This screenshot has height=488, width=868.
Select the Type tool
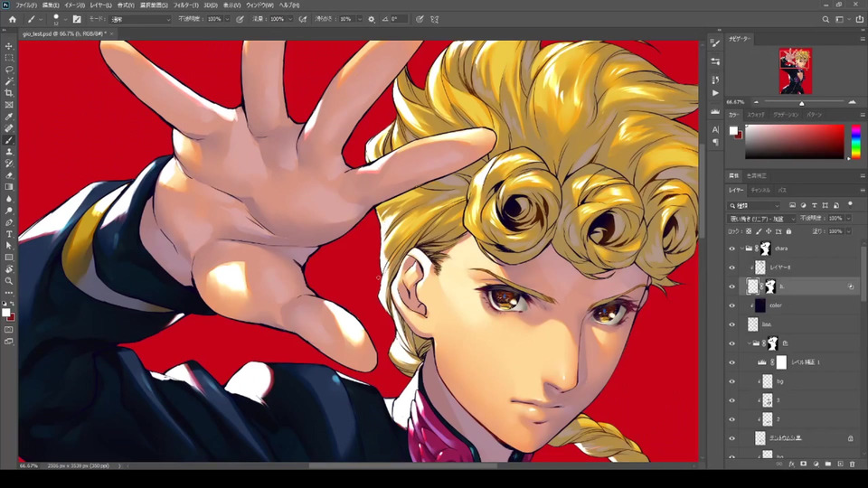click(9, 234)
